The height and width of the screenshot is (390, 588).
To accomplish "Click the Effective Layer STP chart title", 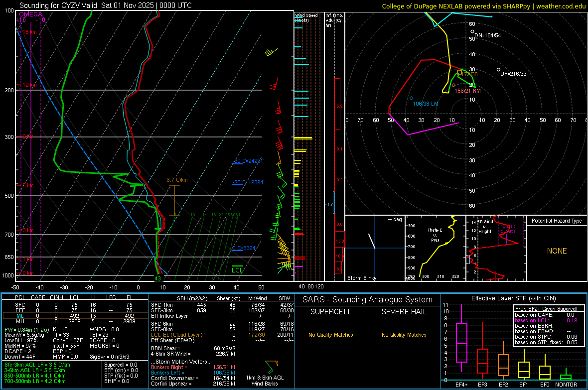I will [513, 298].
